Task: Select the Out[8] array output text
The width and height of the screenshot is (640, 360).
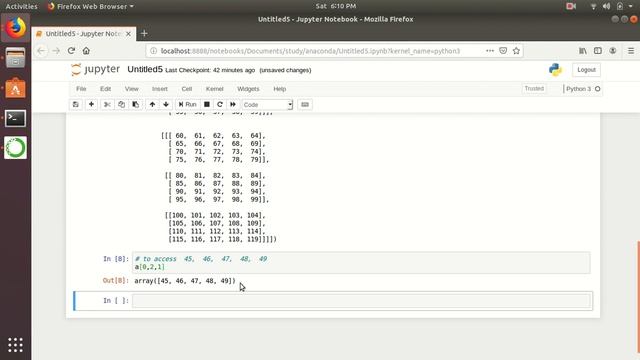Action: (185, 281)
